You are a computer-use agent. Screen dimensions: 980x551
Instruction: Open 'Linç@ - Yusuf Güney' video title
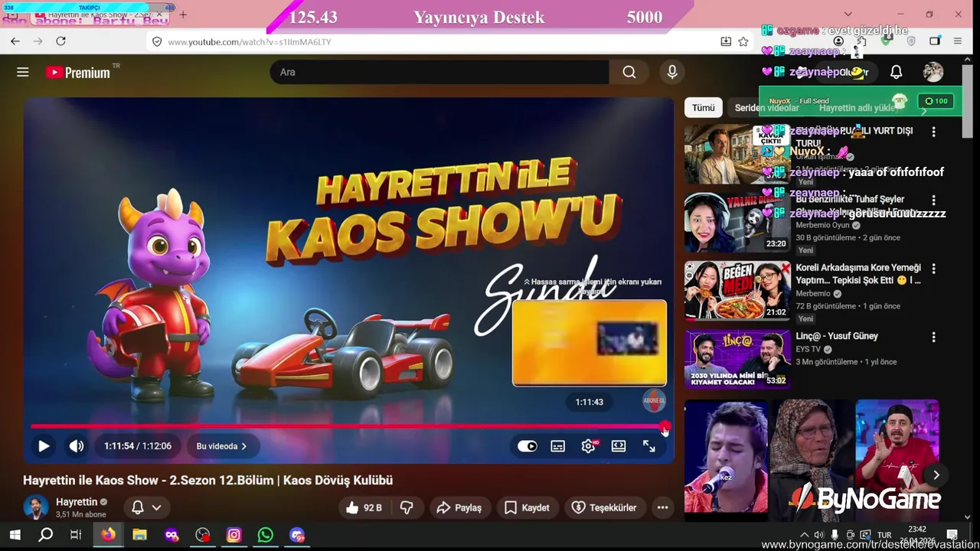coord(837,336)
